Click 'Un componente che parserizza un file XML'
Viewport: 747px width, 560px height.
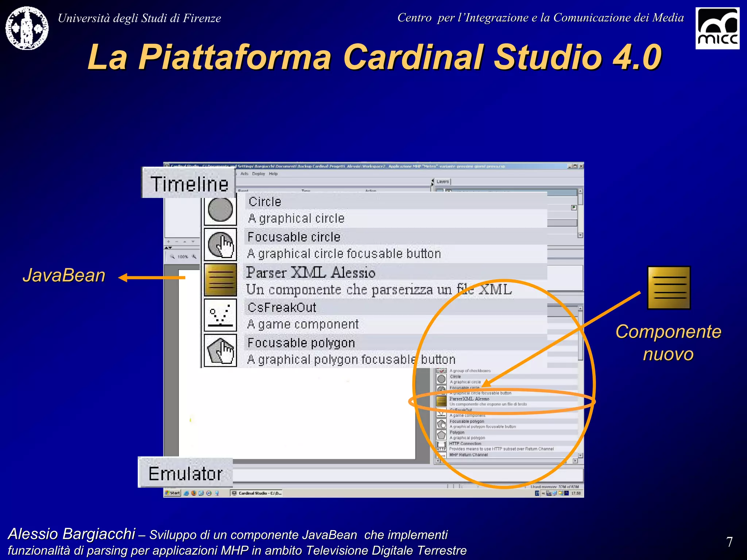tap(379, 289)
